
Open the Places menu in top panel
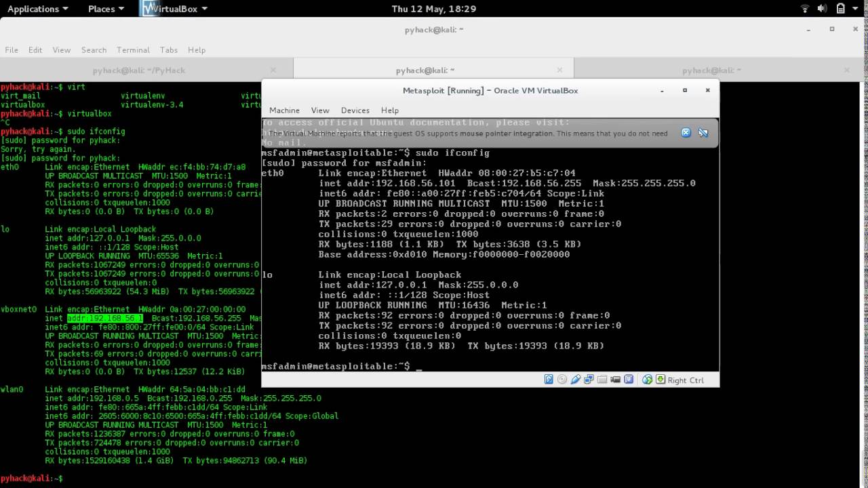(106, 9)
